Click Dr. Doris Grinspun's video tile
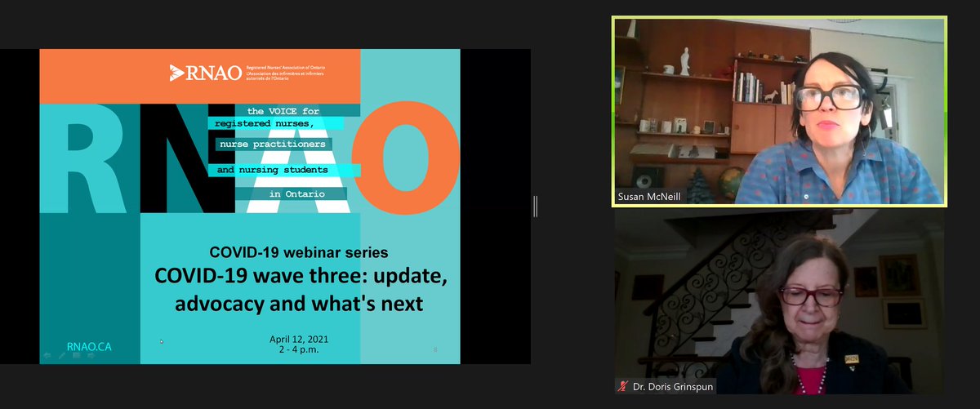Image resolution: width=980 pixels, height=409 pixels. (779, 302)
